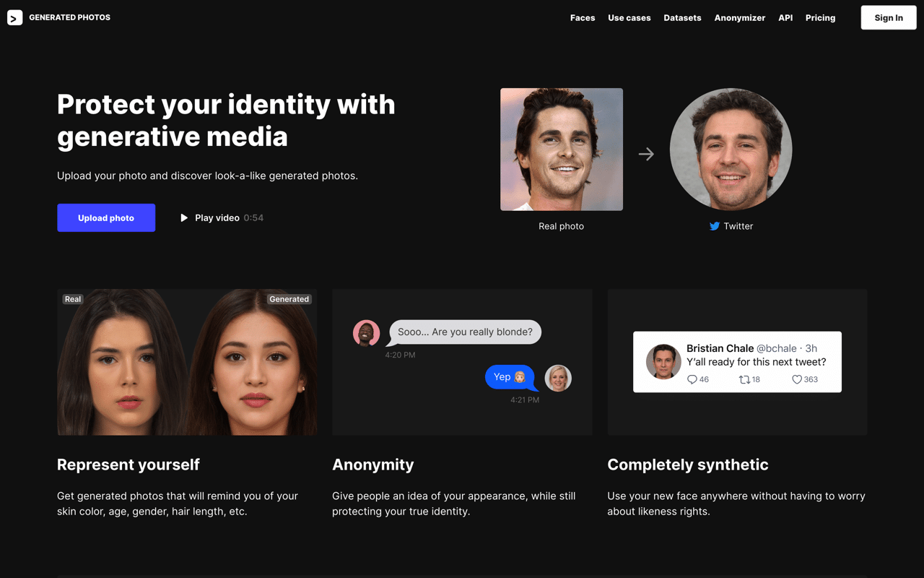Screen dimensions: 924x578
Task: Click the tweet author's profile avatar
Action: click(x=663, y=362)
